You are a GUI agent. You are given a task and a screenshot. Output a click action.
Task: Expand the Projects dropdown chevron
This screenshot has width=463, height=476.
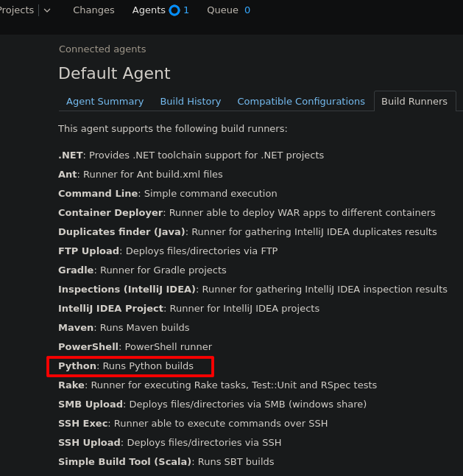tap(48, 10)
